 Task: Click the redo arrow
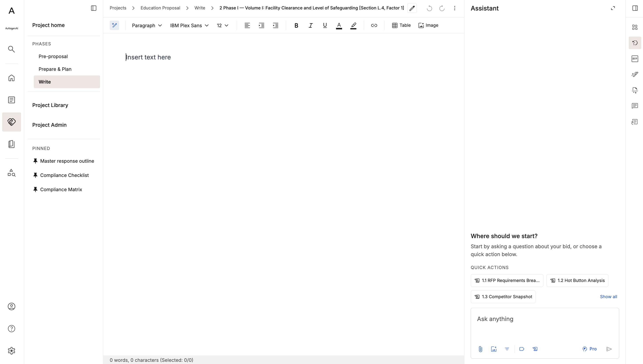pos(442,8)
